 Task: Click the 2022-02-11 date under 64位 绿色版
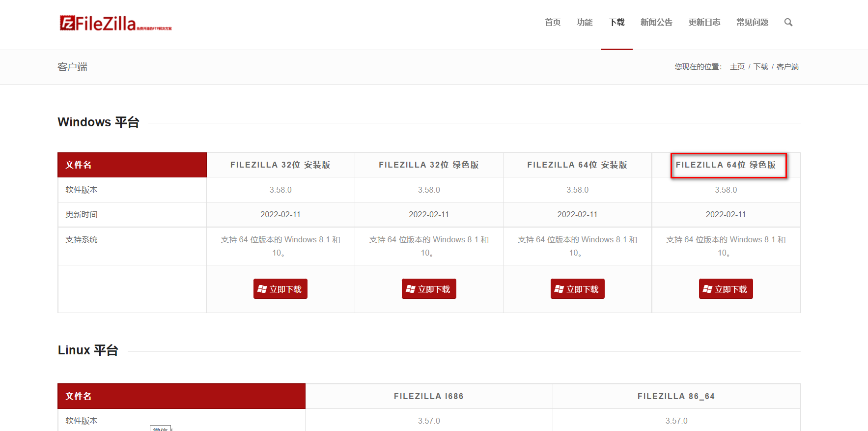tap(726, 215)
